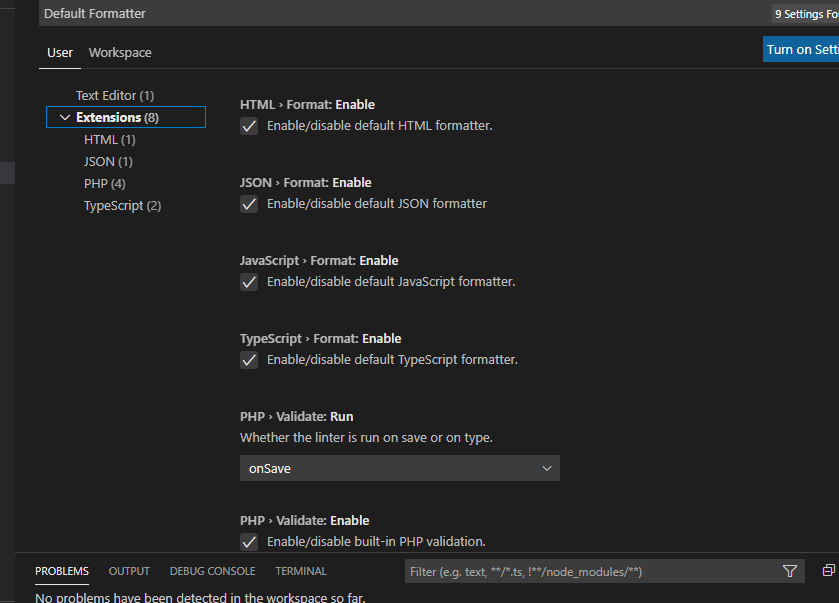Click the JSON › Format: Enable heading
This screenshot has width=839, height=603.
tap(306, 182)
